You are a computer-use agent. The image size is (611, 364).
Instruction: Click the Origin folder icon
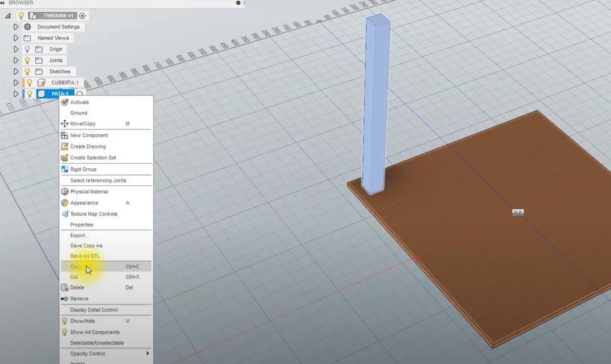click(x=39, y=50)
